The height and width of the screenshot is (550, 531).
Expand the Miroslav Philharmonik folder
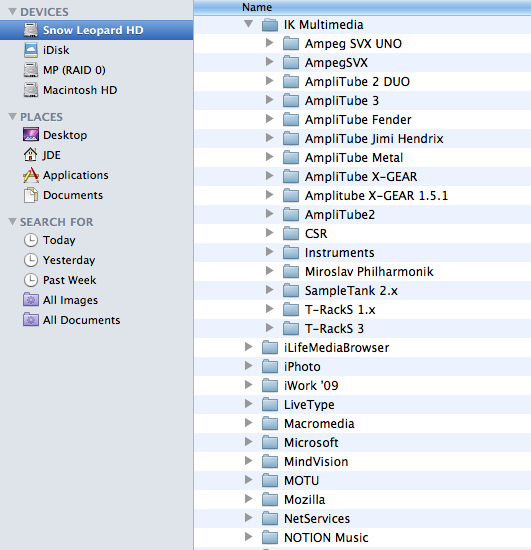(x=269, y=270)
